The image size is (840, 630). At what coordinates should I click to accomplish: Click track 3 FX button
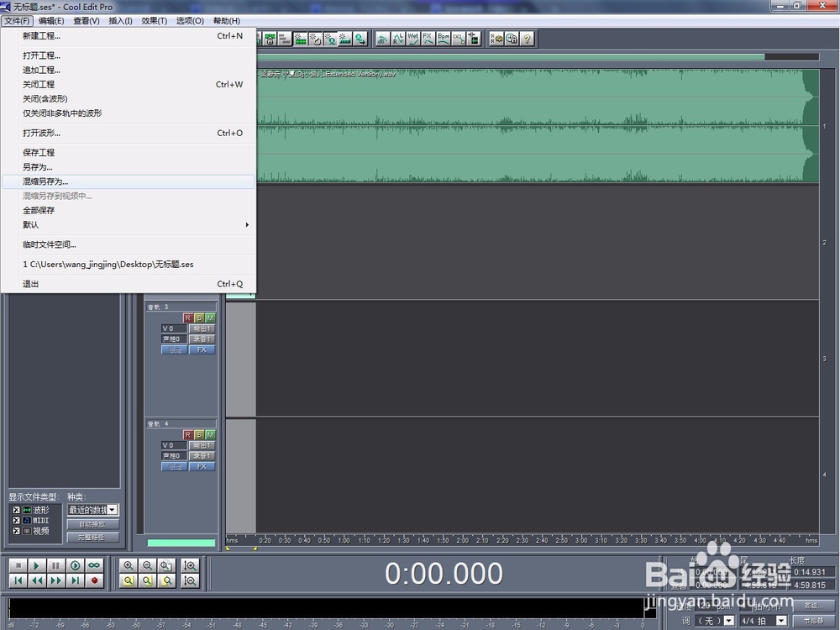point(202,349)
